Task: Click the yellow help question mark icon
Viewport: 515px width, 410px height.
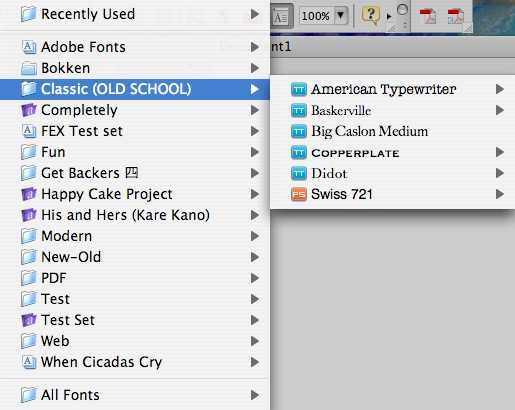Action: point(370,15)
